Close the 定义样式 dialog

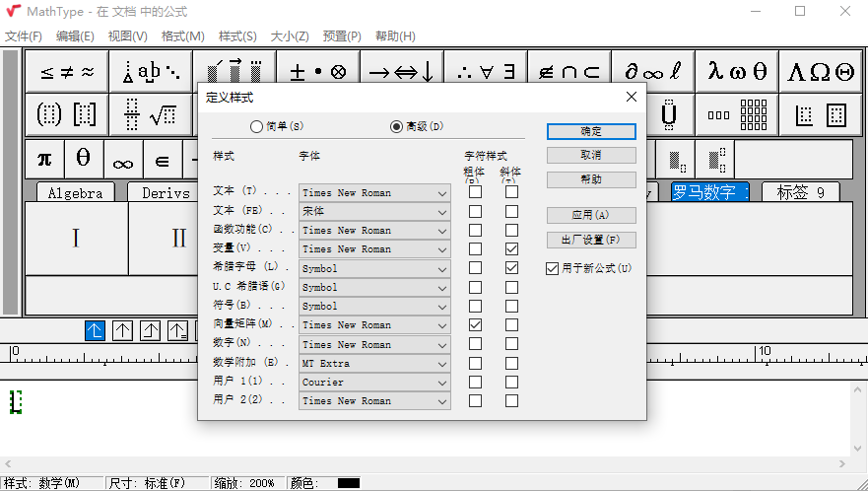pyautogui.click(x=632, y=97)
